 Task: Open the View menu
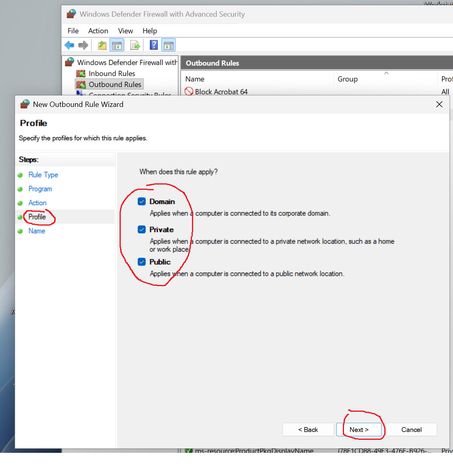click(x=125, y=31)
